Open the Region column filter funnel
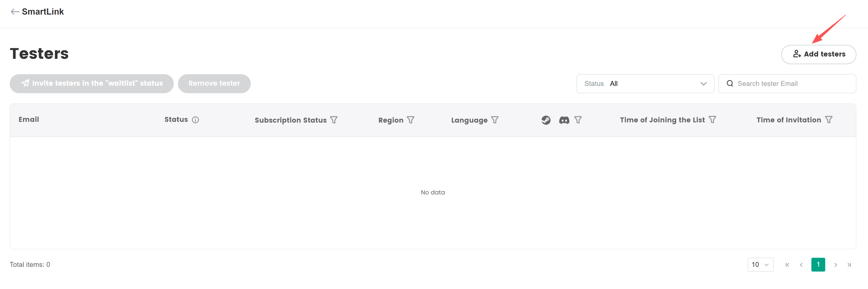 [410, 120]
